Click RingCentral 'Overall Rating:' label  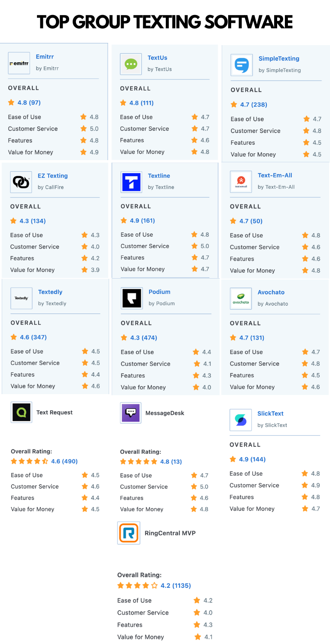[x=140, y=575]
